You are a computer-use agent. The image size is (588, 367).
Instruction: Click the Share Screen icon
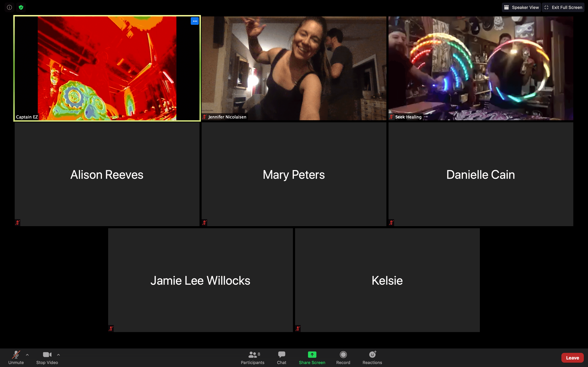tap(312, 355)
